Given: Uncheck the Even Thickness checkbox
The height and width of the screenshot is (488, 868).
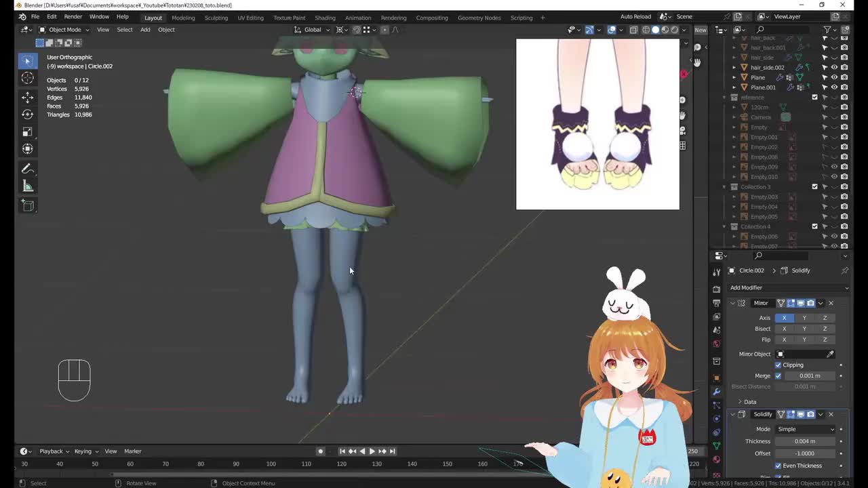Looking at the screenshot, I should 778,466.
